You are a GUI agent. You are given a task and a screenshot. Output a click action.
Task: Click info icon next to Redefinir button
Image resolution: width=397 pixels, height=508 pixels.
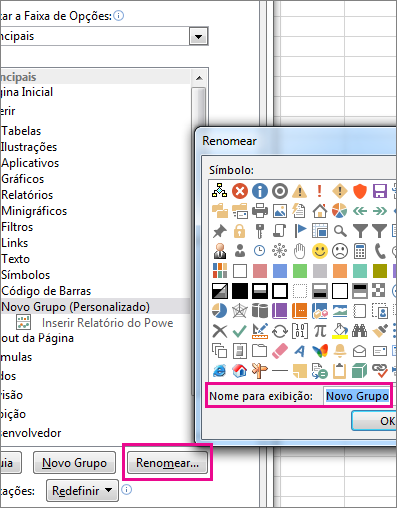(x=127, y=489)
